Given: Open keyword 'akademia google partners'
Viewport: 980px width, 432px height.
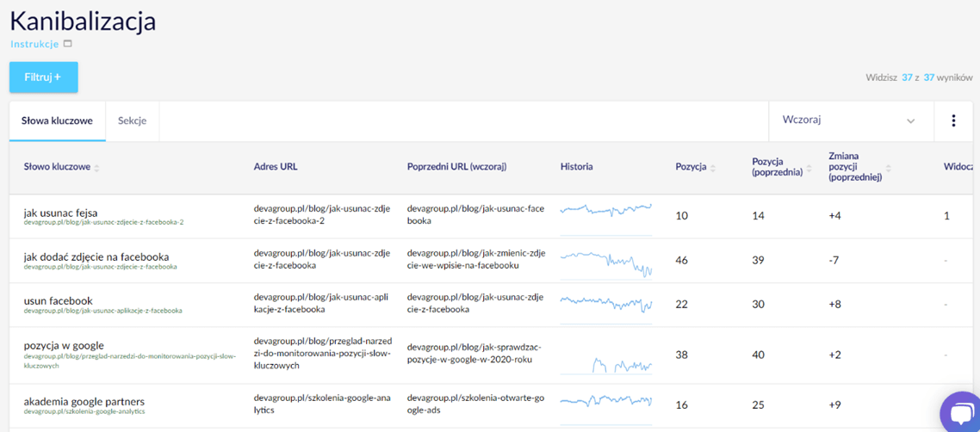Looking at the screenshot, I should (x=84, y=401).
